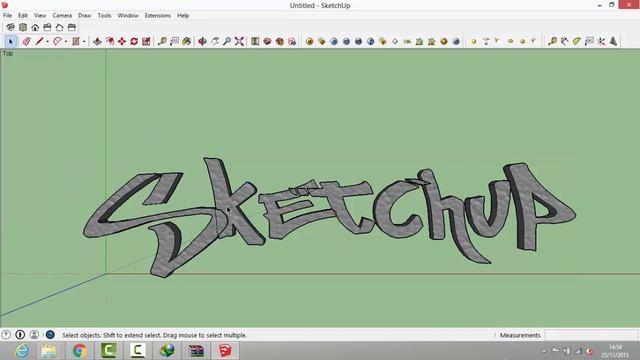Viewport: 640px width, 360px height.
Task: Activate the Arc tool
Action: pyautogui.click(x=58, y=41)
